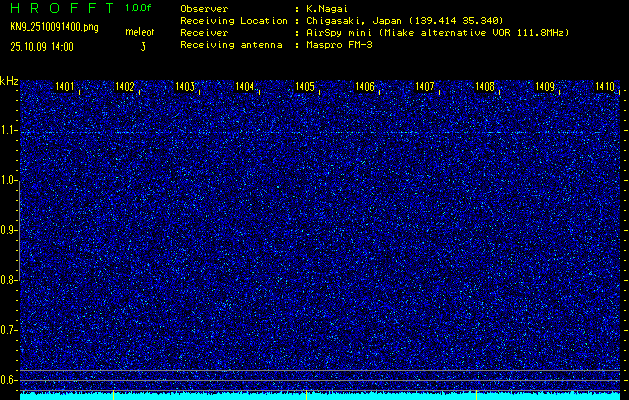Click the 1.00f version label
This screenshot has height=400, width=629.
pos(139,7)
